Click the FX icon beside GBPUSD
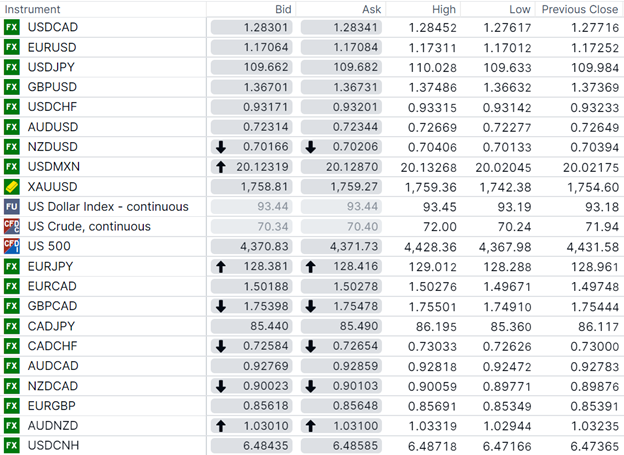The image size is (624, 455). (12, 87)
